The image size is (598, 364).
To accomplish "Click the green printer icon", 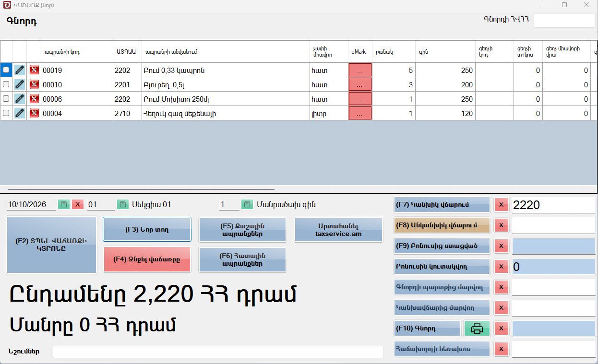I will pos(477,329).
